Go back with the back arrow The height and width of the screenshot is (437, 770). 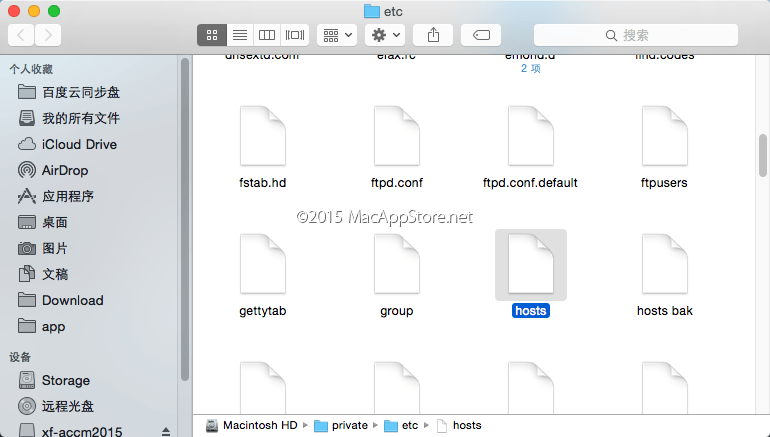(x=21, y=35)
